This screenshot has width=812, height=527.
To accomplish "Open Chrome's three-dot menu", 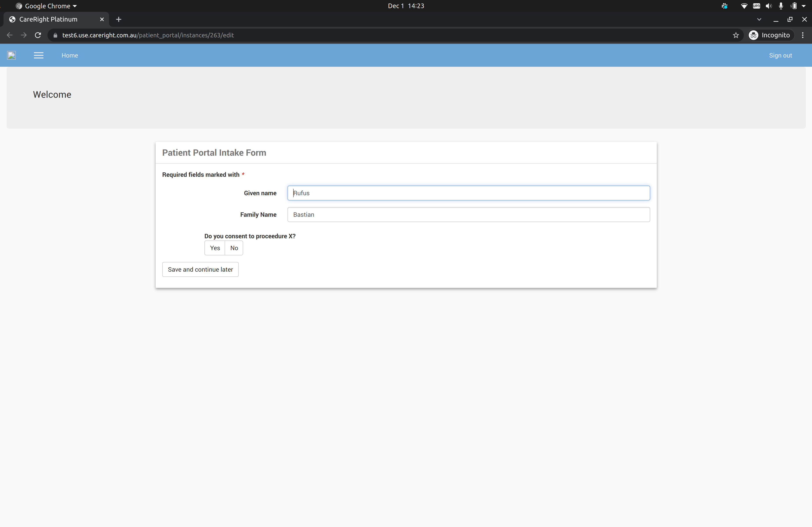I will (x=803, y=35).
